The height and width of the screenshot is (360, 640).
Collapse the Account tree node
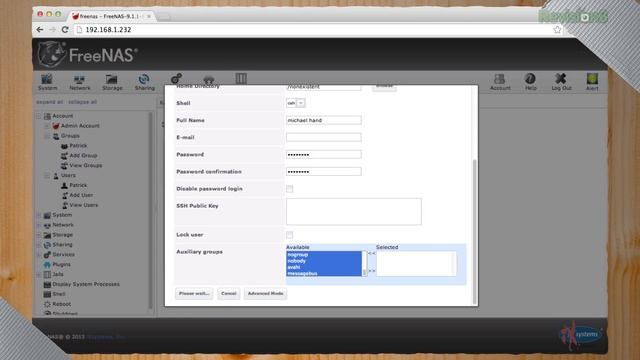pyautogui.click(x=39, y=116)
